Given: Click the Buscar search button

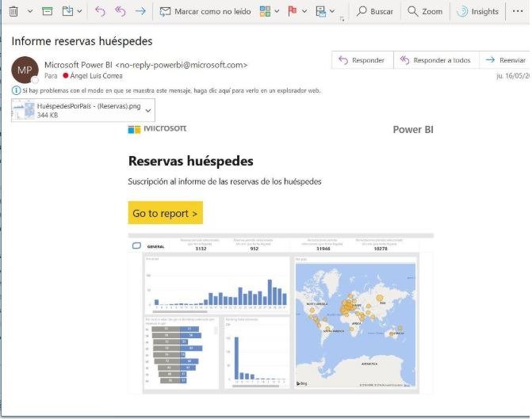Looking at the screenshot, I should [375, 12].
